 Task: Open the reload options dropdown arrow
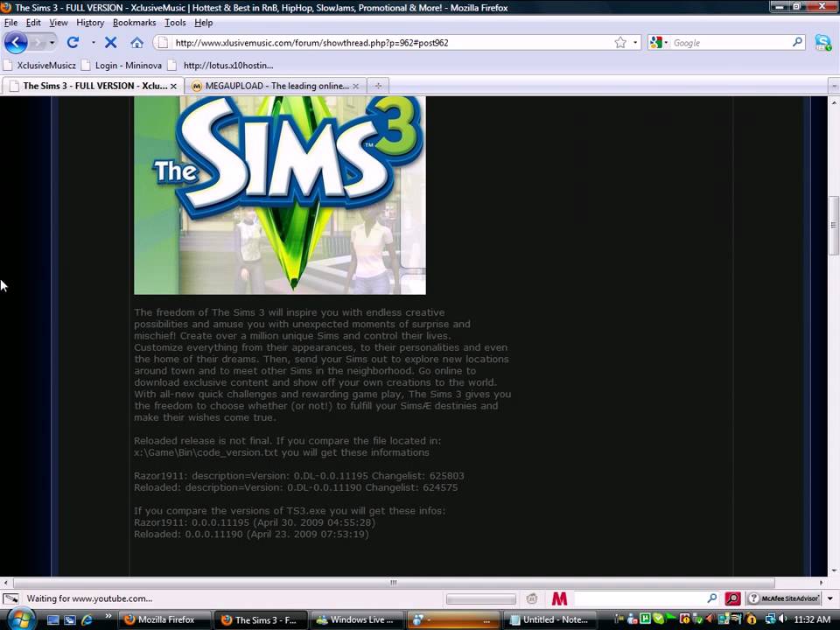tap(94, 42)
